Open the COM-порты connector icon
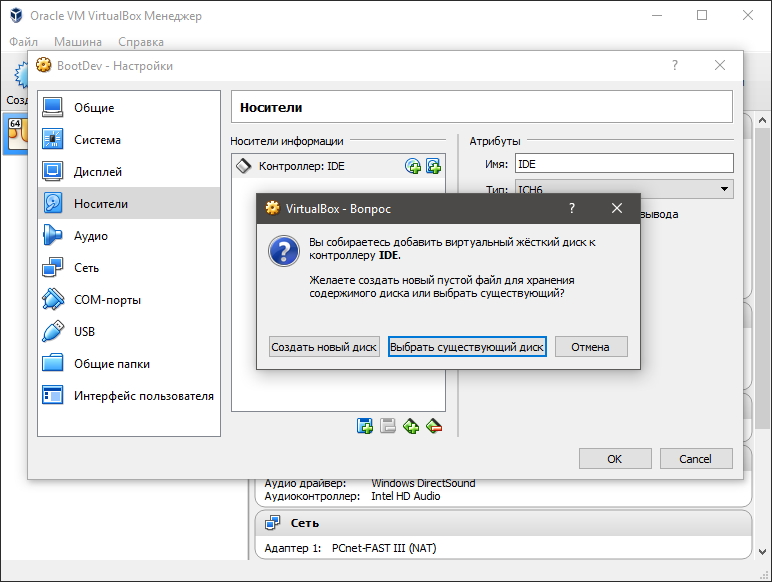Image resolution: width=772 pixels, height=582 pixels. [x=52, y=299]
